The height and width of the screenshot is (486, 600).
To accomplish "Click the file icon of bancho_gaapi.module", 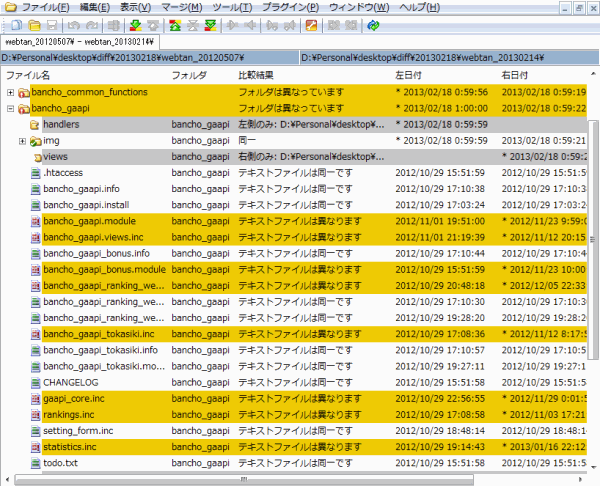I will (35, 221).
